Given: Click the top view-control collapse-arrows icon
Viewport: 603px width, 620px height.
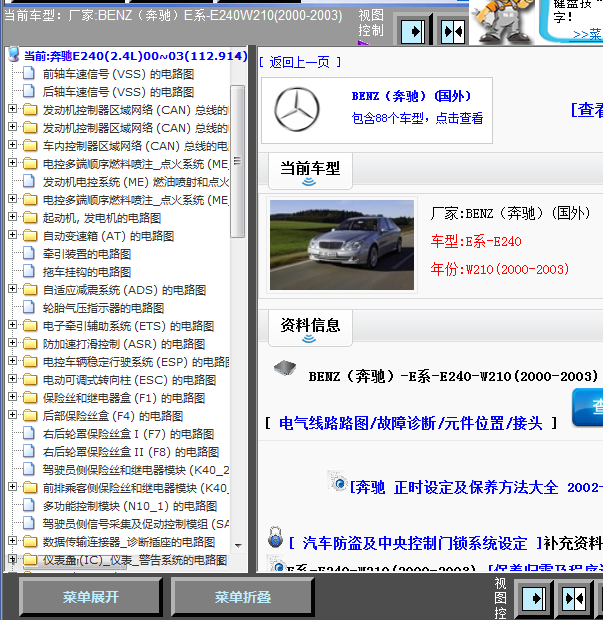Looking at the screenshot, I should tap(453, 31).
